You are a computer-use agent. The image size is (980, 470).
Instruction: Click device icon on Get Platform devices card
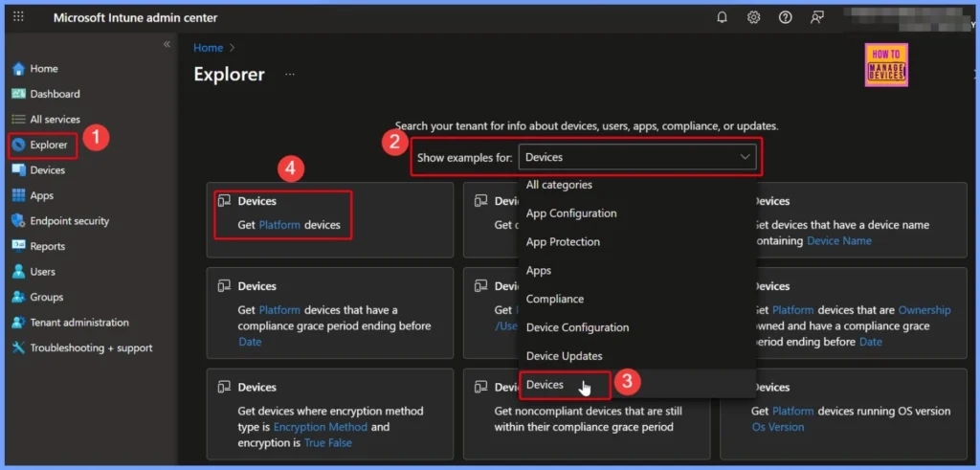click(x=224, y=201)
